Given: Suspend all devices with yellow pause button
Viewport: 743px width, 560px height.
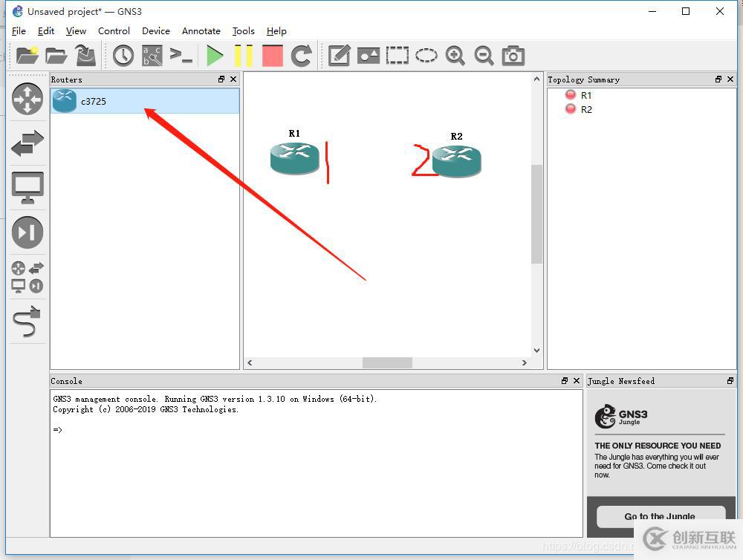Looking at the screenshot, I should pos(244,56).
